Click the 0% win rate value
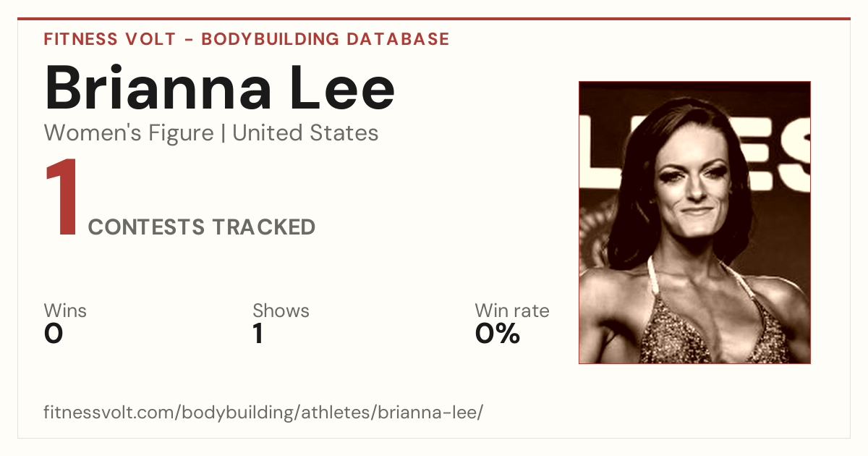868x456 pixels. click(498, 334)
